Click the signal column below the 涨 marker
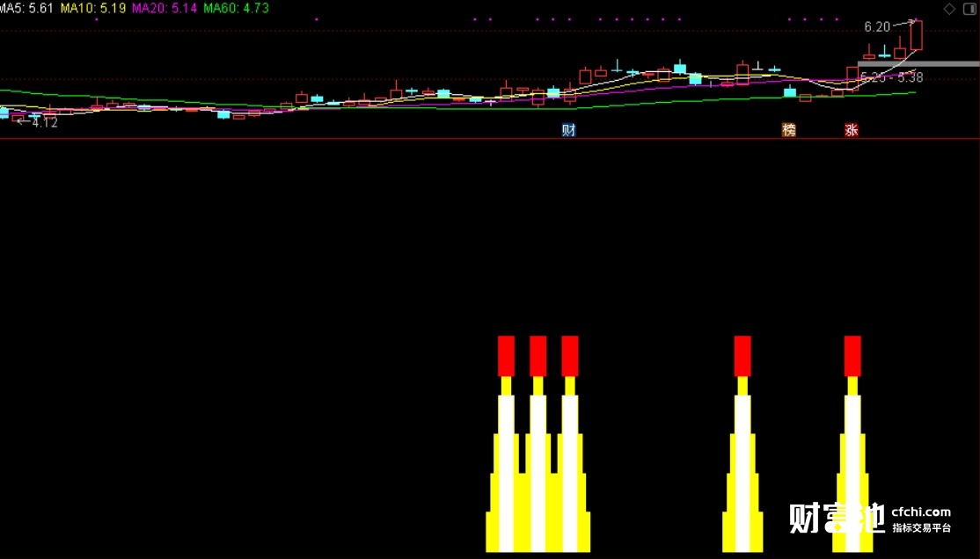980x559 pixels. (852, 444)
